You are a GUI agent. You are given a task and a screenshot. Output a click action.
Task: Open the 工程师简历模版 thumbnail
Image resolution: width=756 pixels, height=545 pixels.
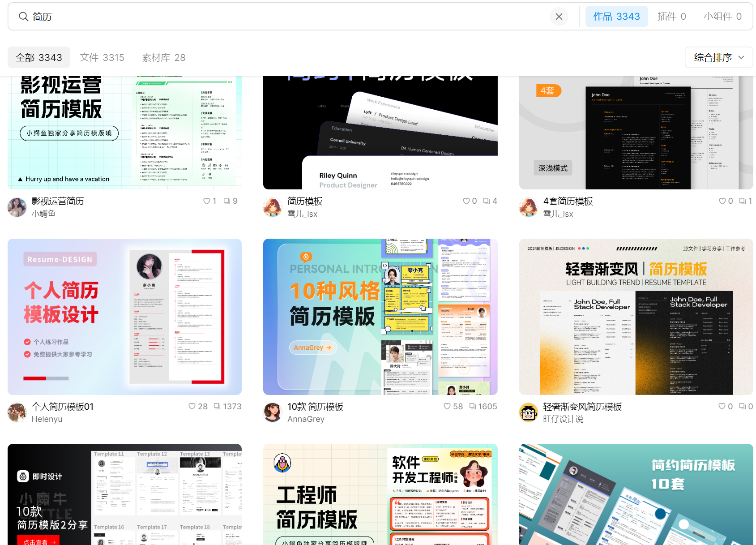(x=380, y=494)
